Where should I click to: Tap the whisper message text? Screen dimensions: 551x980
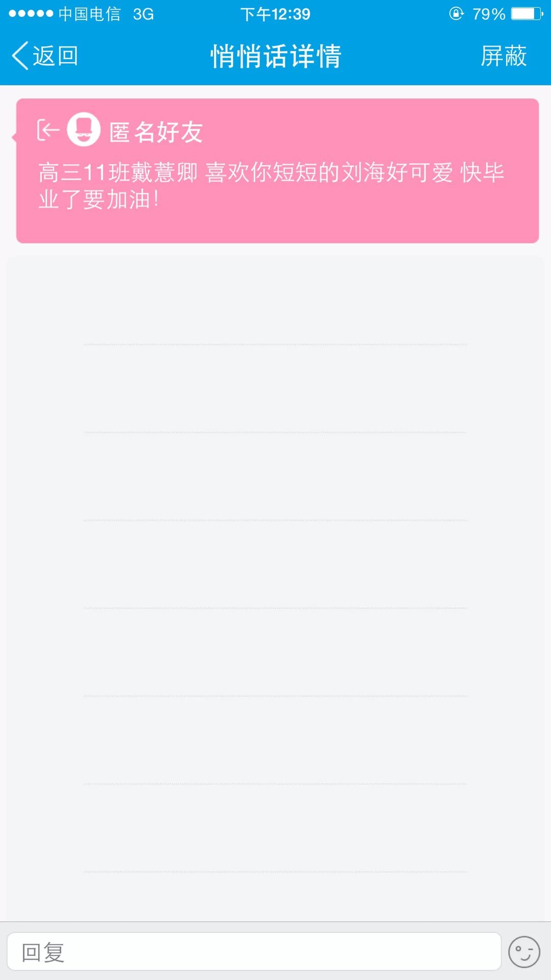coord(270,185)
